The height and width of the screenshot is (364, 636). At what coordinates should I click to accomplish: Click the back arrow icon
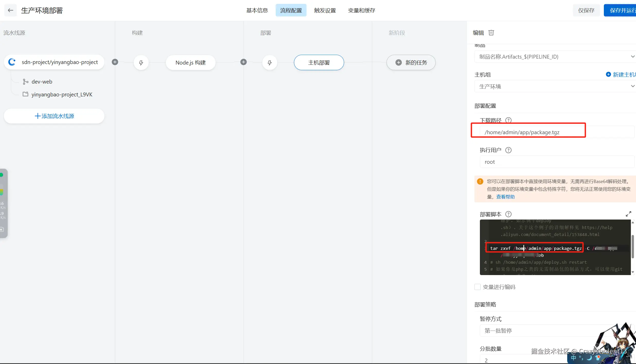tap(11, 10)
